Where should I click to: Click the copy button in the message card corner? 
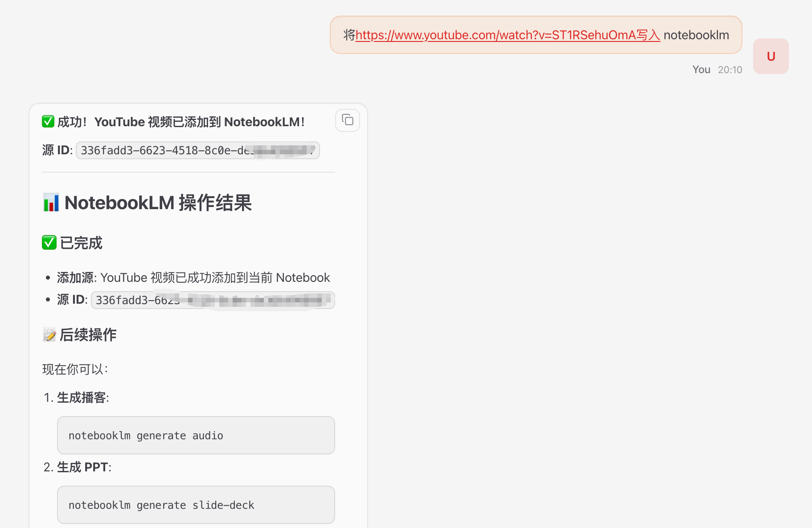click(x=347, y=120)
